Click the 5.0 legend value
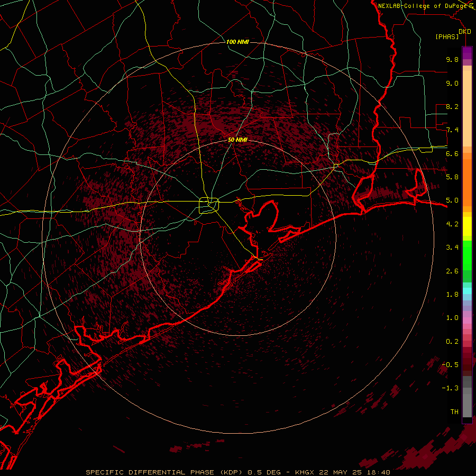 tap(452, 200)
